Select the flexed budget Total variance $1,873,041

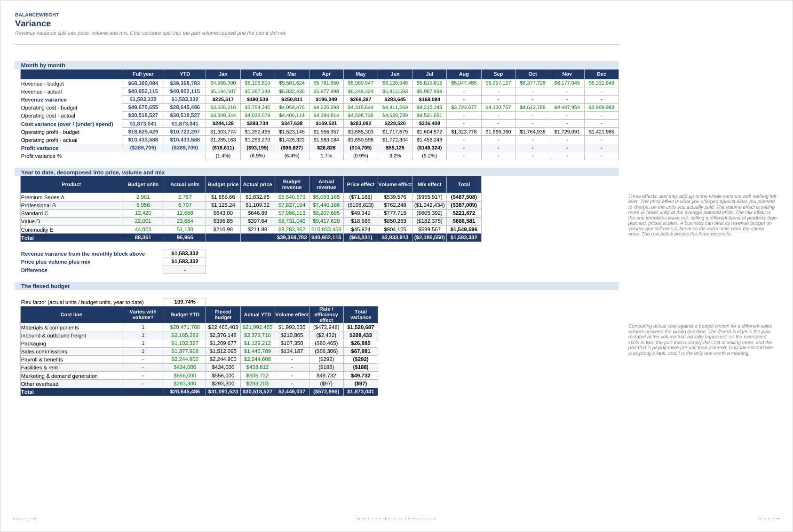pos(361,392)
